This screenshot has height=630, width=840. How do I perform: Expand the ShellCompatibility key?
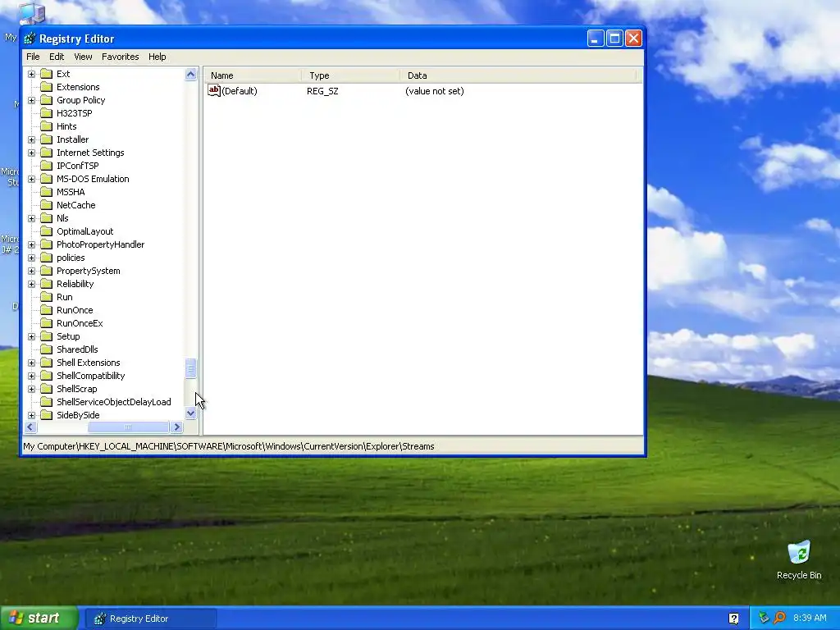(32, 376)
